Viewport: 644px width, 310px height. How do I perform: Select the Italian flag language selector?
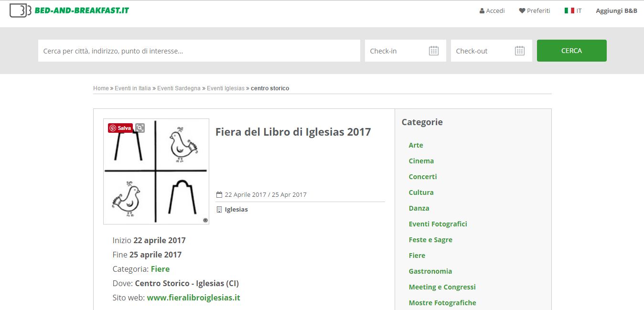(569, 11)
